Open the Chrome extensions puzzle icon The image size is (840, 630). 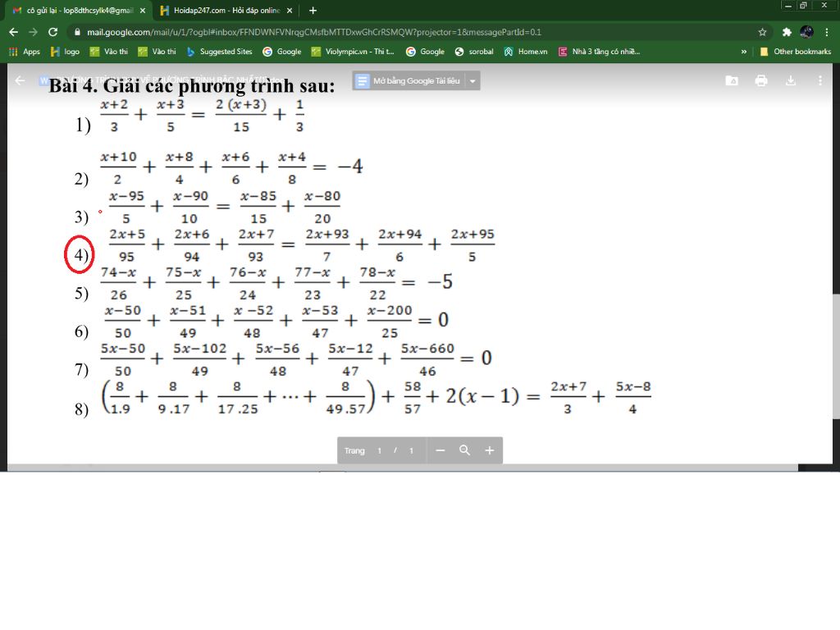click(x=787, y=32)
